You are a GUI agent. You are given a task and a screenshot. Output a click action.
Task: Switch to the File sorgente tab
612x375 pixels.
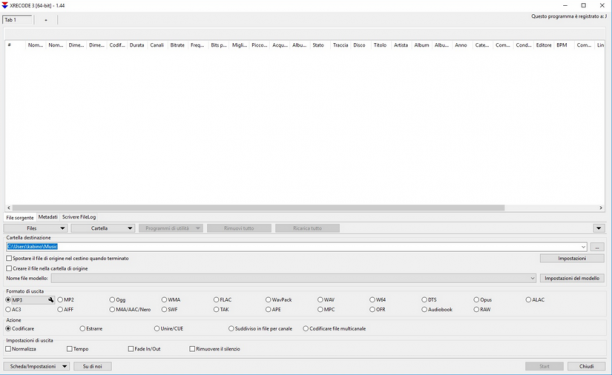20,217
